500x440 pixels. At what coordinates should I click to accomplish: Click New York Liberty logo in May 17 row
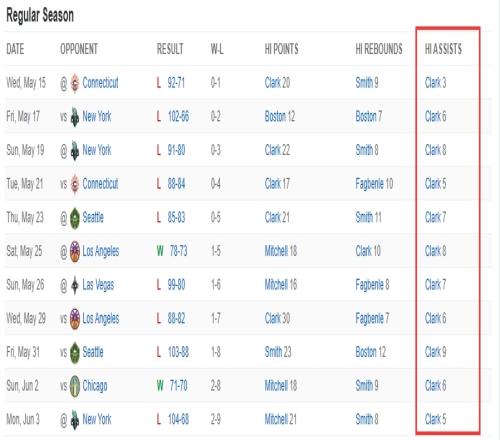click(x=75, y=117)
